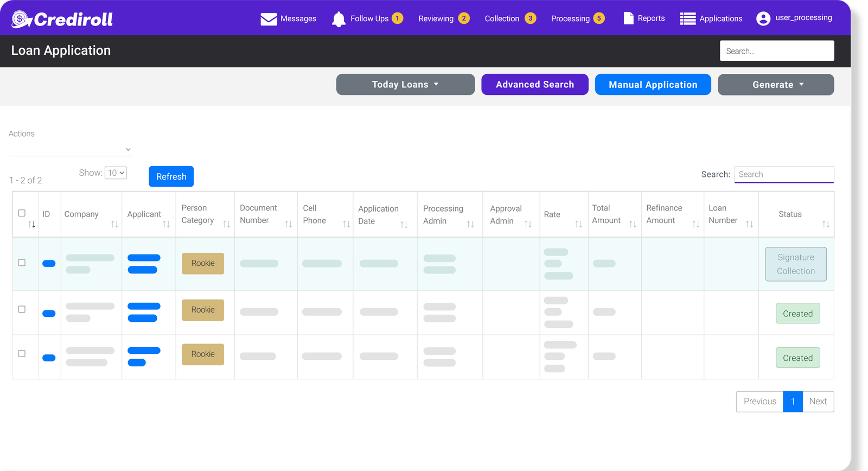Viewport: 868px width, 471px height.
Task: Sort by Status column arrows
Action: point(826,224)
